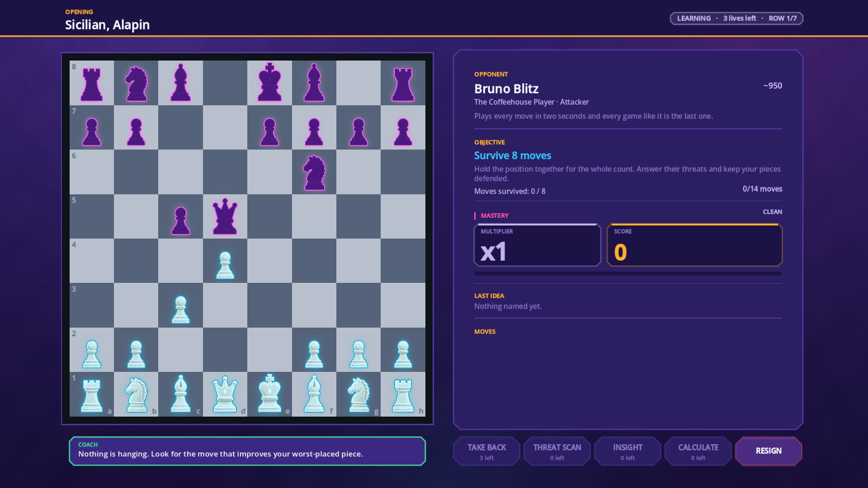Select the white king on e1
The image size is (868, 488).
click(269, 394)
